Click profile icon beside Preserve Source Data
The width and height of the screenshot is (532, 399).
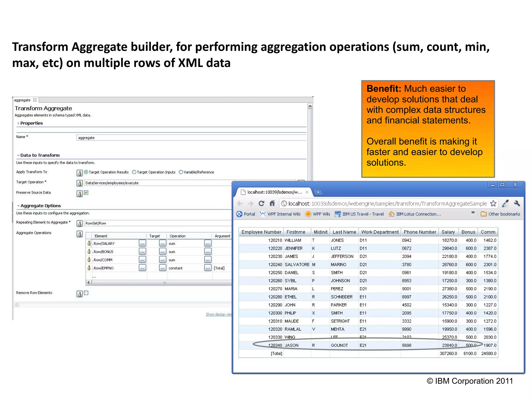tap(79, 194)
